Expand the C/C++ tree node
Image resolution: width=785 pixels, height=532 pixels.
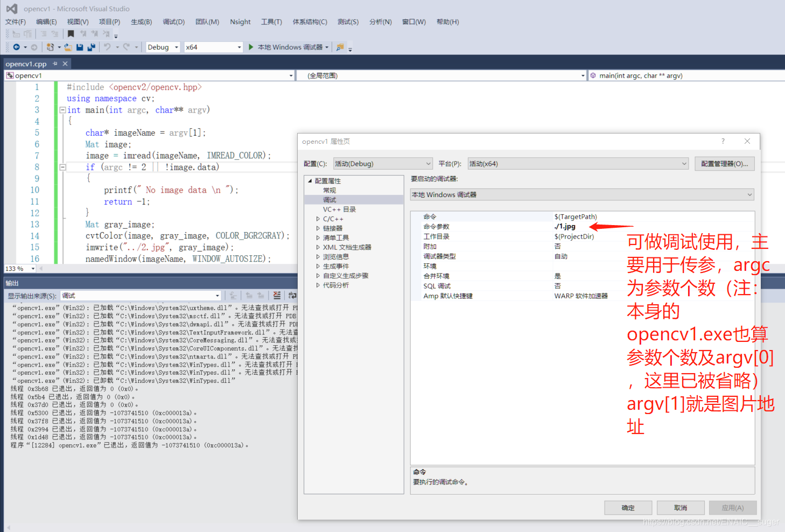318,219
